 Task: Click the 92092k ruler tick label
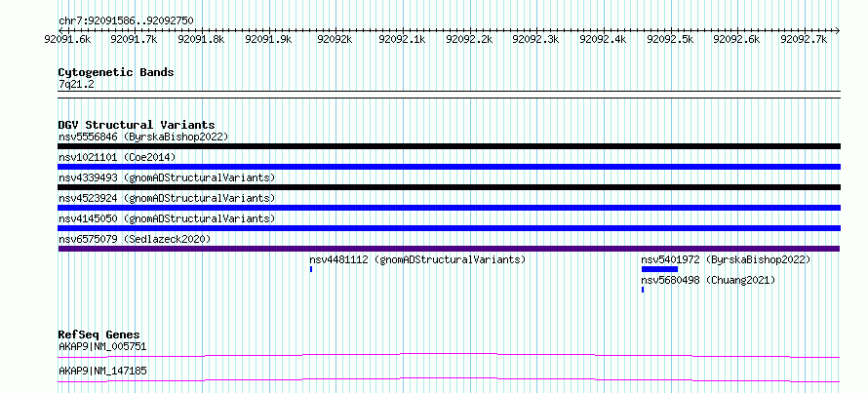coord(335,39)
